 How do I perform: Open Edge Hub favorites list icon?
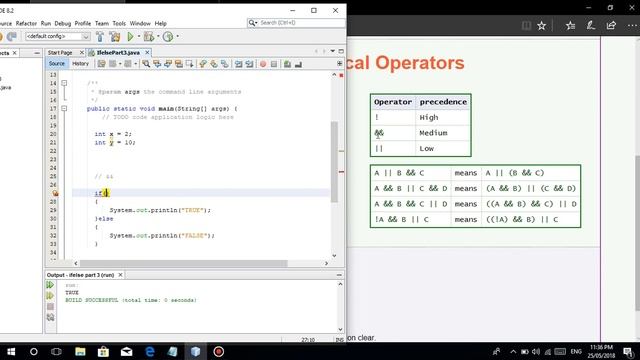coord(570,26)
